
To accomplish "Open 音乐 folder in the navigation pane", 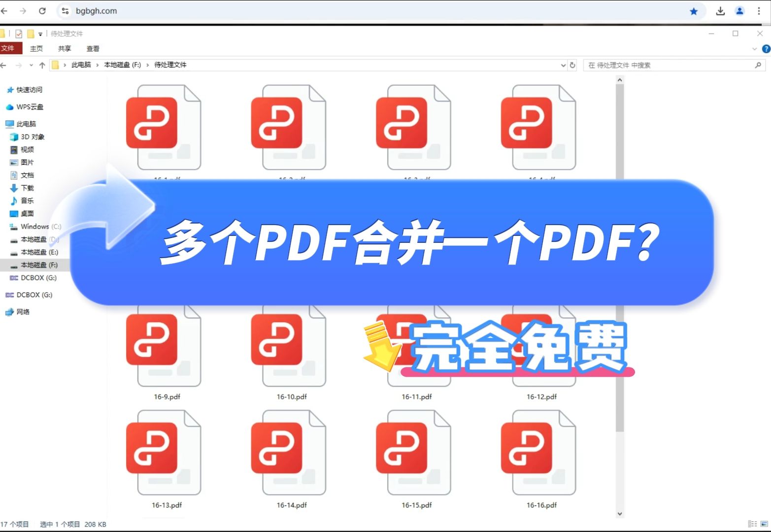I will coord(22,201).
